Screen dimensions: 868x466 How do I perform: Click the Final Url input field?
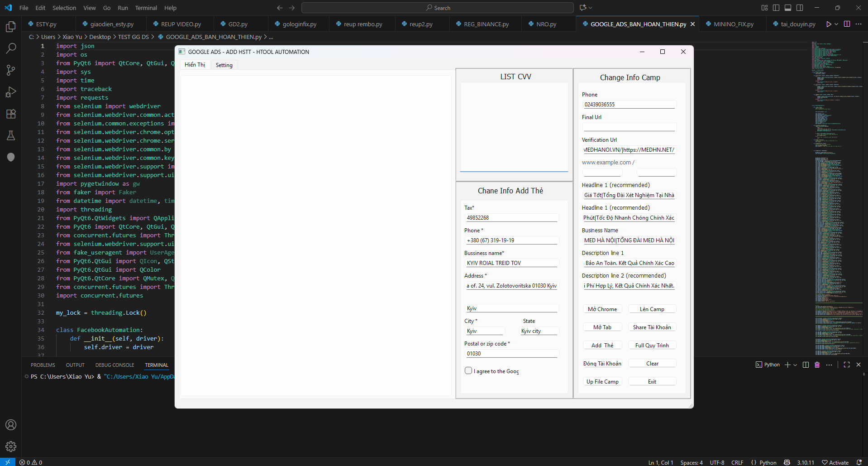tap(629, 127)
